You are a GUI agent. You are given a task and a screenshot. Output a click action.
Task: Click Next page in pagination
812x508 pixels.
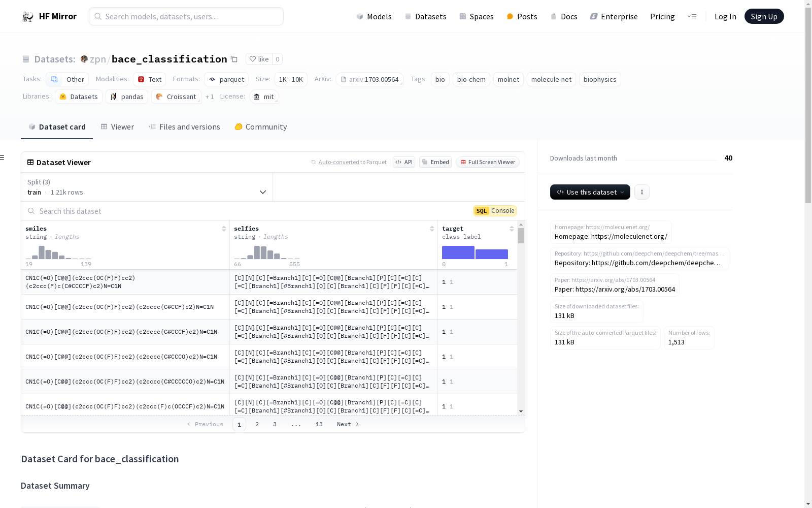(348, 424)
